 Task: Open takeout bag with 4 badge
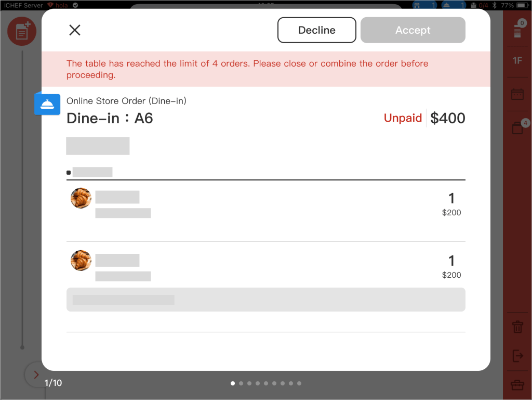coord(518,128)
